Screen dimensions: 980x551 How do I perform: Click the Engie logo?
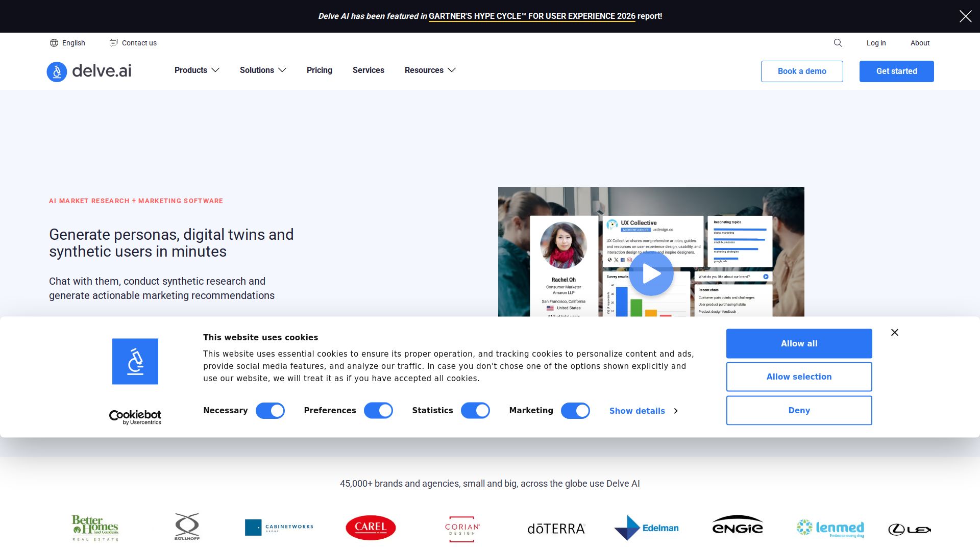[x=738, y=525]
